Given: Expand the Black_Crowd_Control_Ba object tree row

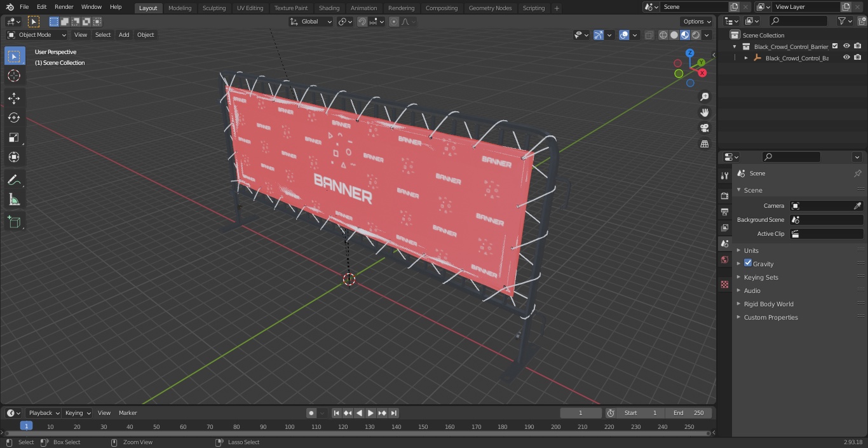Looking at the screenshot, I should tap(746, 58).
